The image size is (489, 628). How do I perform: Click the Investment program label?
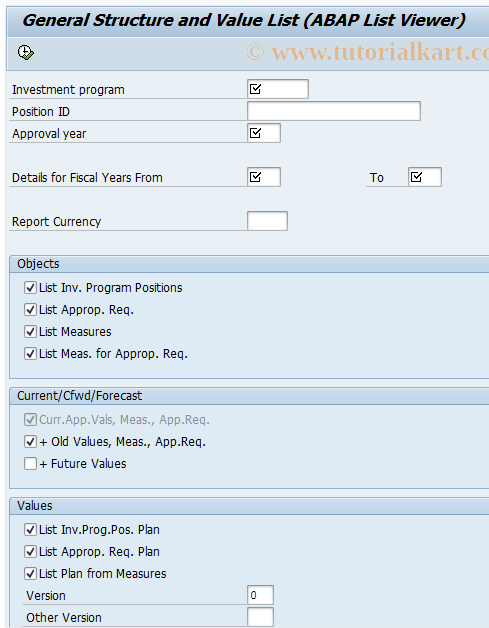tap(68, 90)
